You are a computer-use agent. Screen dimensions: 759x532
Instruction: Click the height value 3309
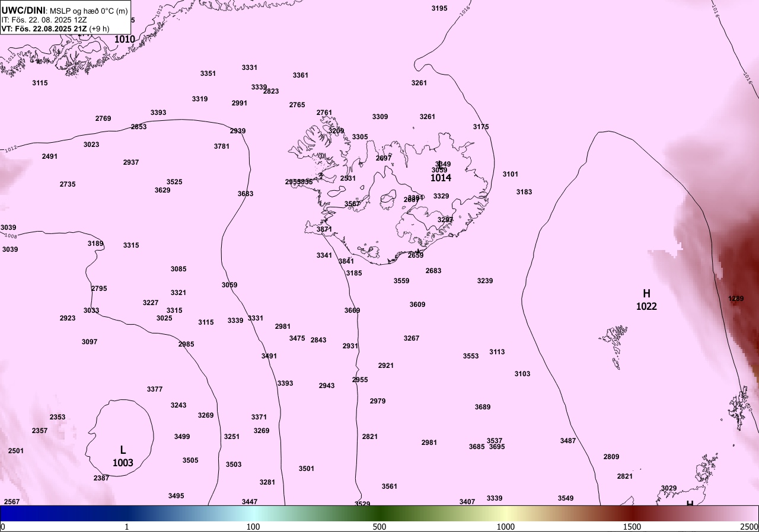pos(380,117)
